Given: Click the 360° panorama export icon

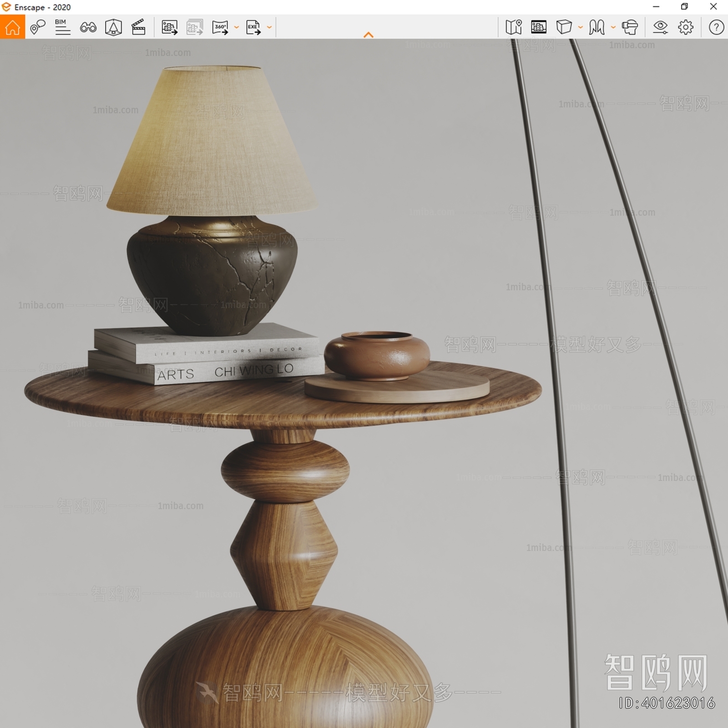Looking at the screenshot, I should tap(220, 27).
